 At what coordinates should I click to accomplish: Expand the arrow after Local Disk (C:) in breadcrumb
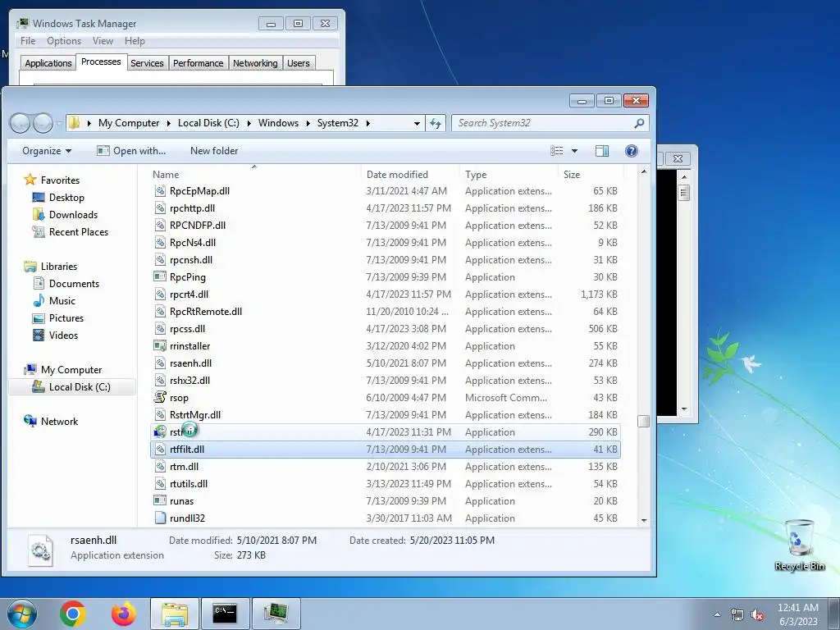(249, 123)
